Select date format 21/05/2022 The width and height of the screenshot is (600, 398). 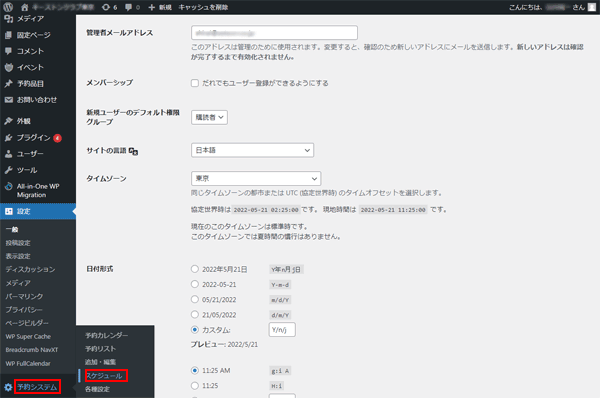(x=195, y=315)
